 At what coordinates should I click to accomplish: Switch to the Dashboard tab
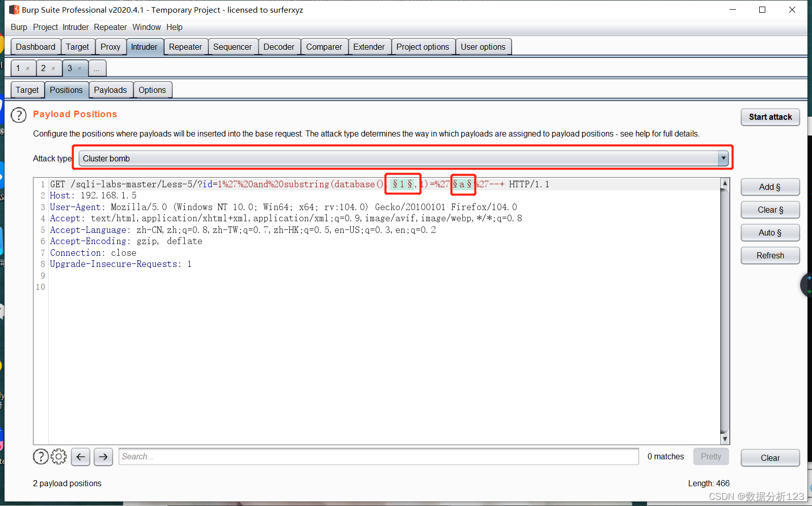(x=36, y=47)
